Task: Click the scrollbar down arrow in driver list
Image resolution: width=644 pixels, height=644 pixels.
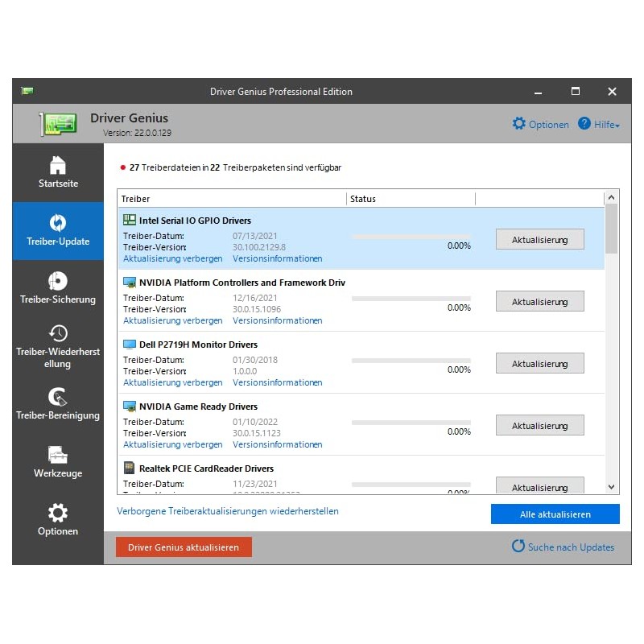Action: 611,487
